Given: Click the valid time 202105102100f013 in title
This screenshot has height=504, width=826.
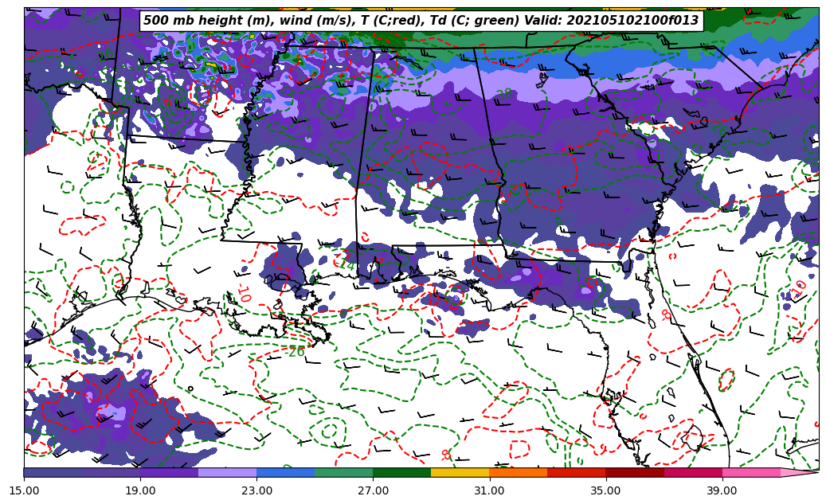Looking at the screenshot, I should (636, 21).
